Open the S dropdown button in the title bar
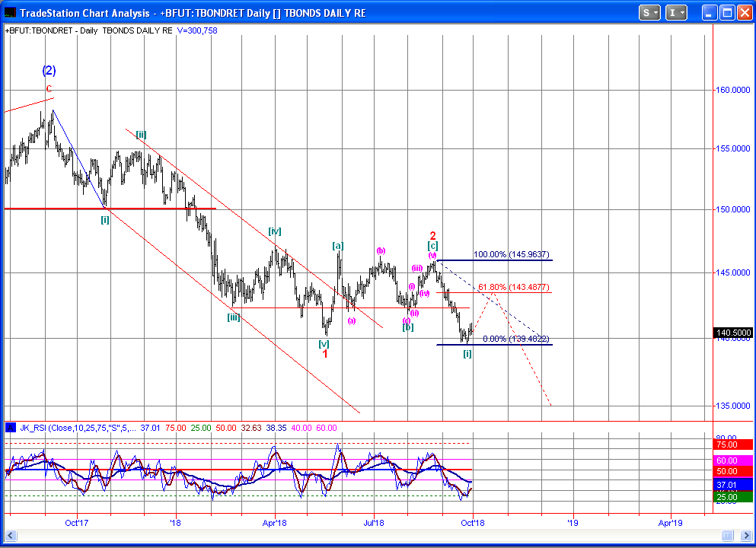Screen dimensions: 756x548 [x=649, y=12]
